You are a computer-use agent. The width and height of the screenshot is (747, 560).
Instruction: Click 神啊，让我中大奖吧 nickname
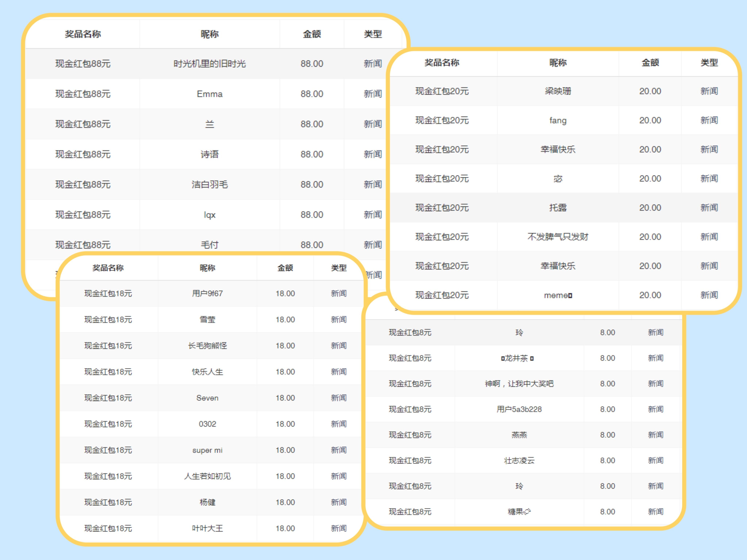(519, 384)
